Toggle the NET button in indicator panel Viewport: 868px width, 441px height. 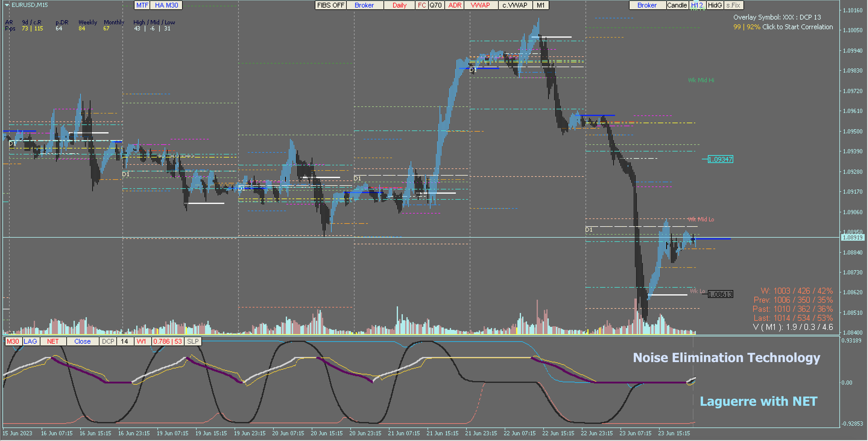(53, 341)
